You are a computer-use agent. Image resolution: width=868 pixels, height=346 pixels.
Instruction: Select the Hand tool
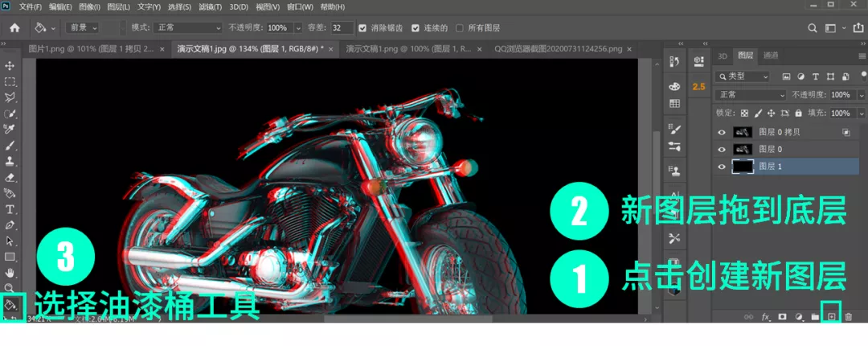pos(10,273)
